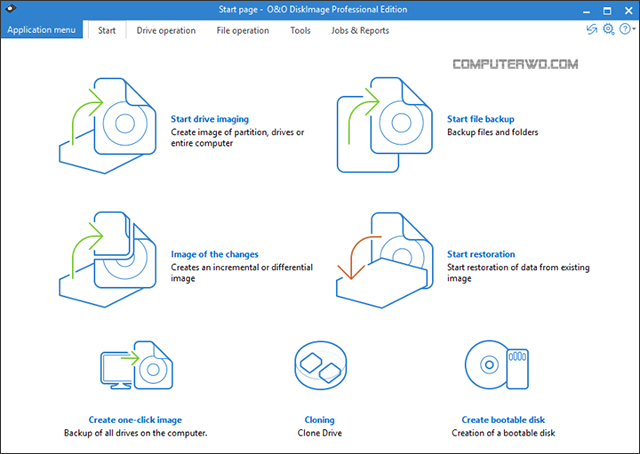The height and width of the screenshot is (454, 640).
Task: Open the Jobs & Reports tab
Action: pyautogui.click(x=360, y=30)
